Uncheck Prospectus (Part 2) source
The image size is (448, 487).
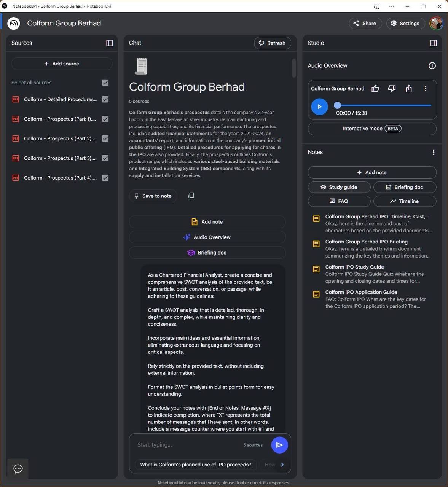(105, 138)
